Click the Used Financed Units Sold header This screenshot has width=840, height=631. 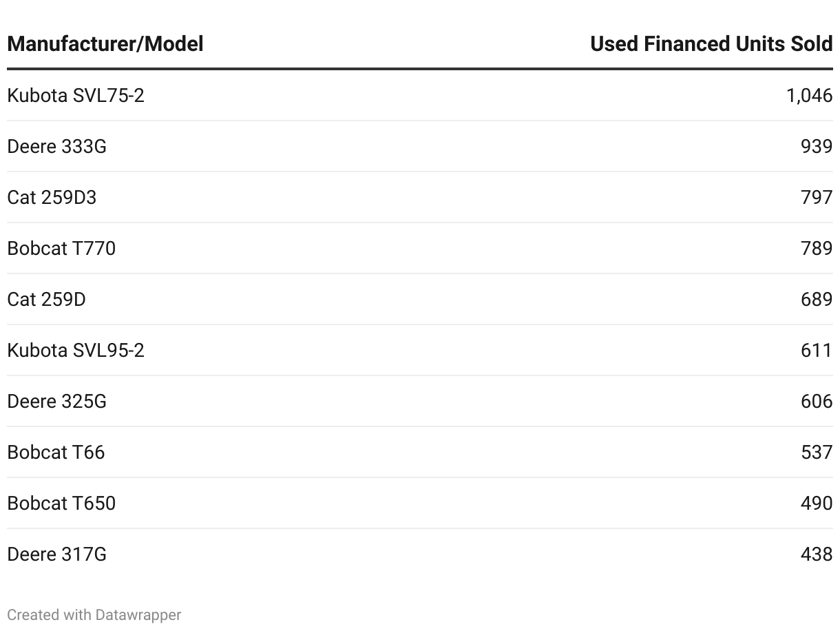click(x=711, y=44)
